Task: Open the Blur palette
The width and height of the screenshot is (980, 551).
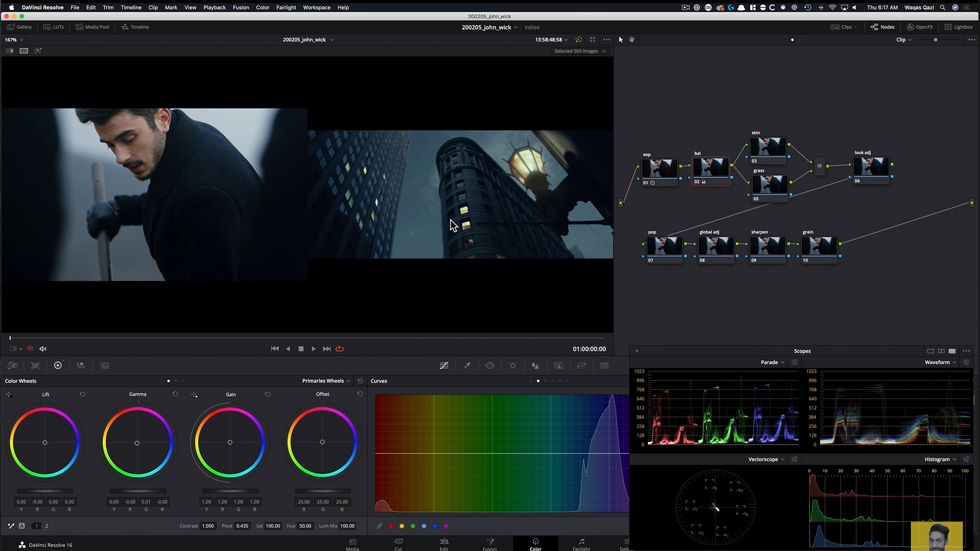Action: point(535,365)
